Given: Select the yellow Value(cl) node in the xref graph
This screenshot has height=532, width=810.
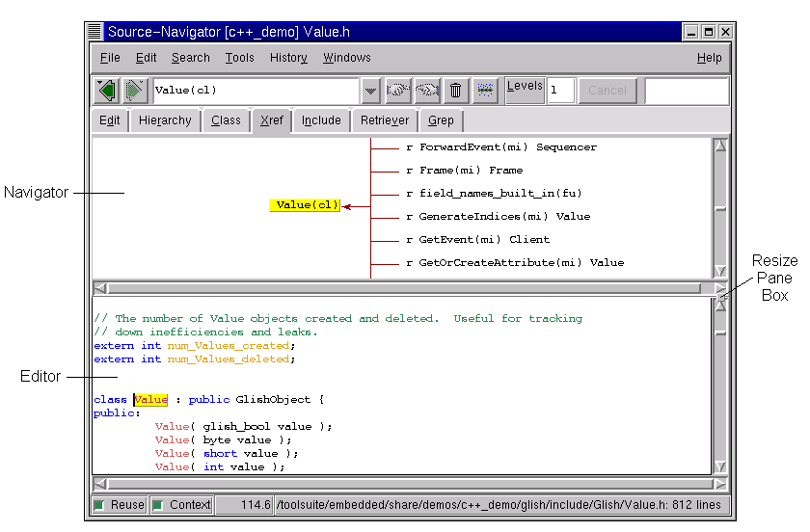Looking at the screenshot, I should (x=306, y=205).
